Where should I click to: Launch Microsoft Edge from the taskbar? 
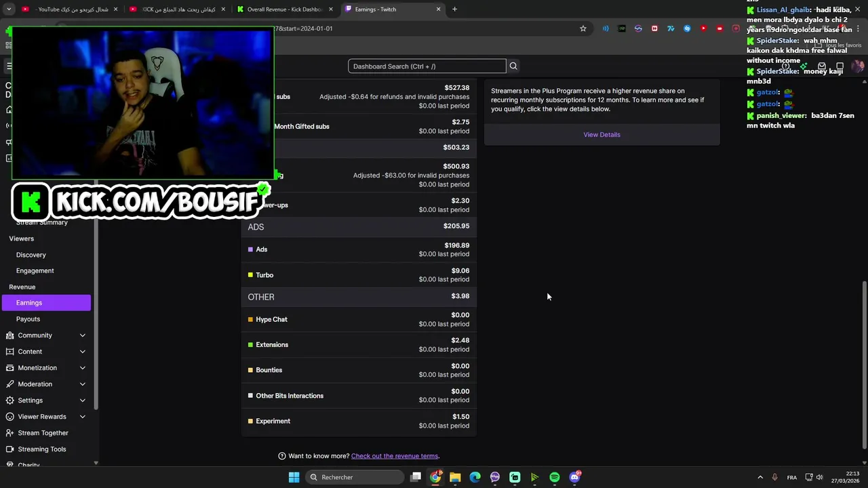[x=475, y=477]
